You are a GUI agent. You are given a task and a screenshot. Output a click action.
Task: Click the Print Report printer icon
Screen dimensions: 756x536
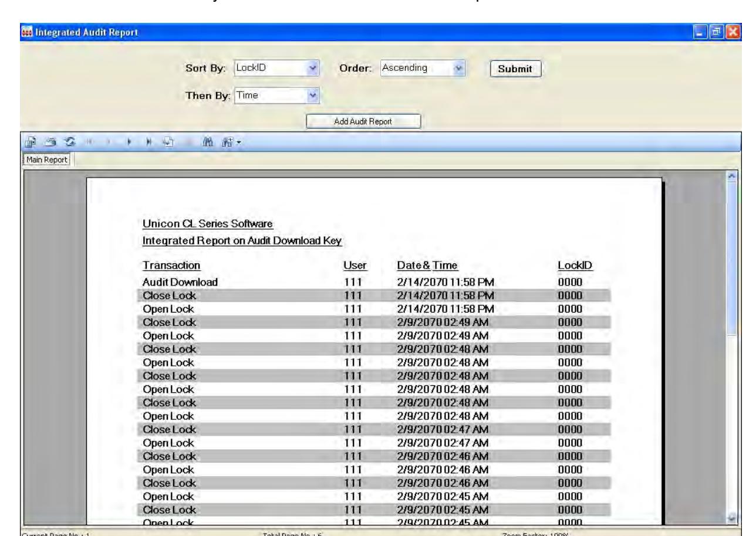[50, 141]
